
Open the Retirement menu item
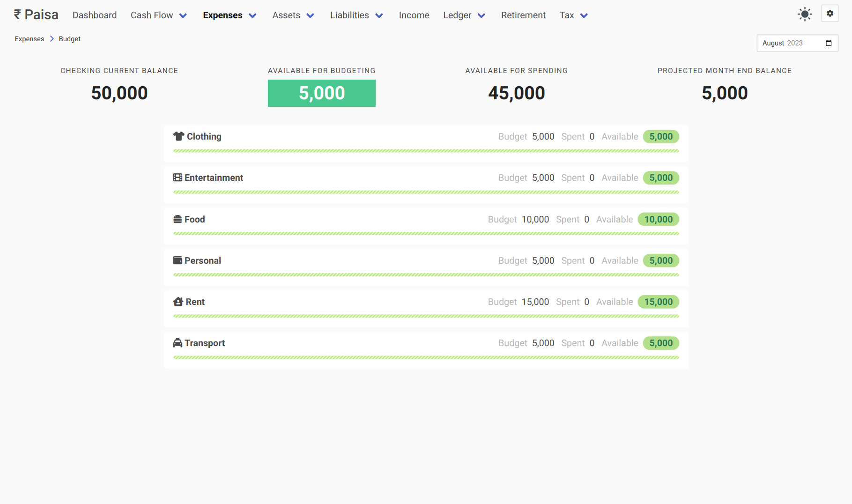[523, 15]
